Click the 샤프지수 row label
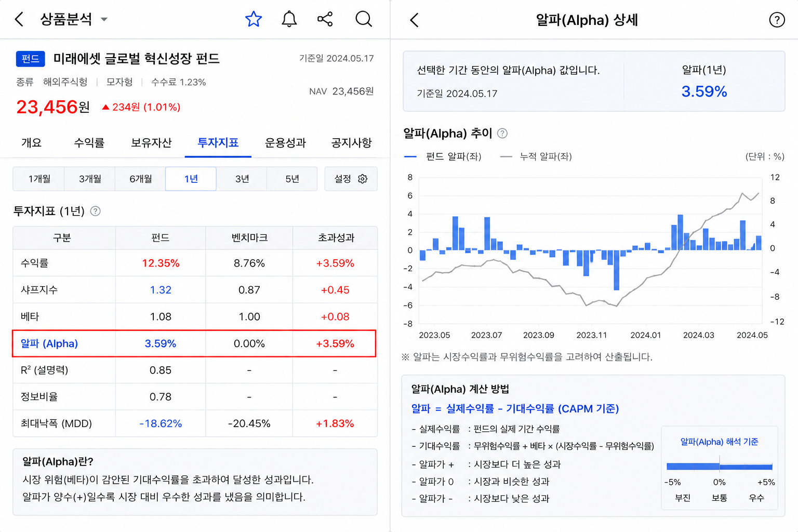Viewport: 798px width, 532px height. tap(39, 290)
